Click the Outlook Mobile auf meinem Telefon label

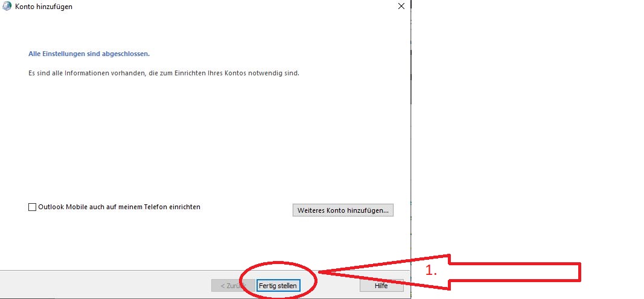tap(119, 207)
